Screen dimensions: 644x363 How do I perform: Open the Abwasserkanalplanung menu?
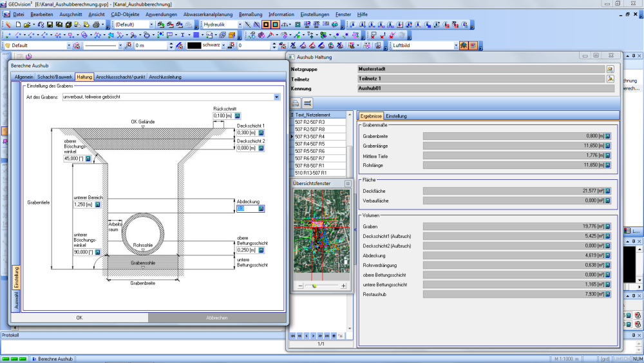(x=208, y=14)
